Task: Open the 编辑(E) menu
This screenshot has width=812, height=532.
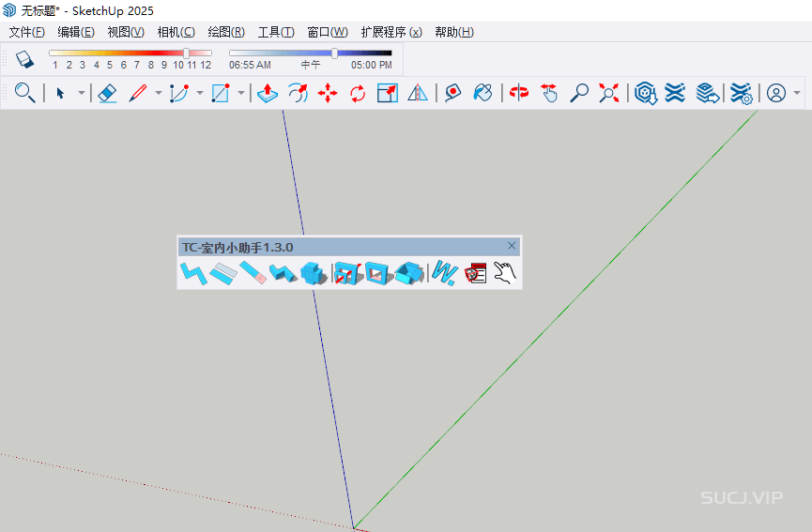Action: pos(76,32)
